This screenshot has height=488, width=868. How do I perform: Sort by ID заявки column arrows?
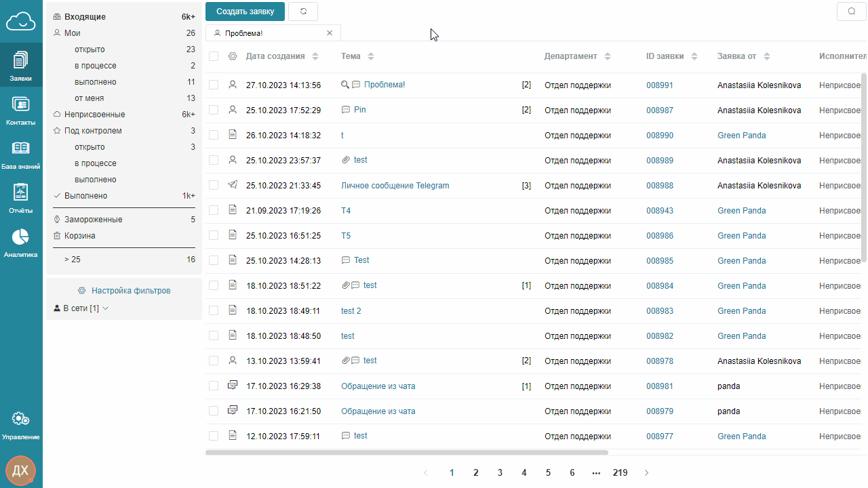pos(694,56)
